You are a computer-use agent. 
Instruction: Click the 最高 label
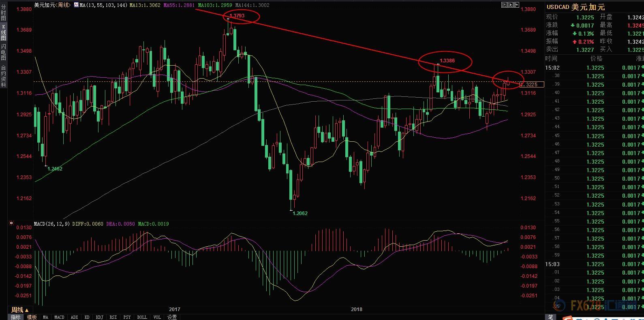click(606, 25)
